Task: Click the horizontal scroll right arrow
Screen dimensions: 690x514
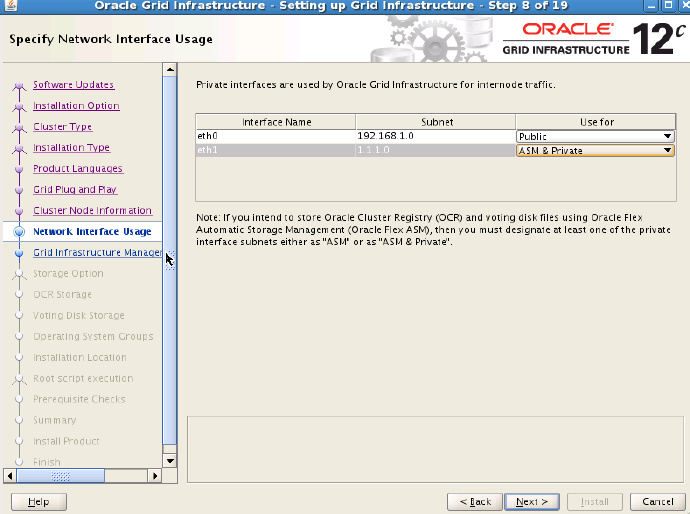Action: (154, 476)
